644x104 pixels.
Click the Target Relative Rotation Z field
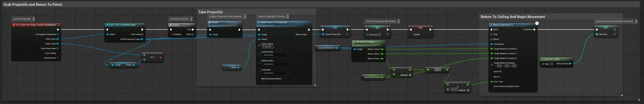point(514,66)
